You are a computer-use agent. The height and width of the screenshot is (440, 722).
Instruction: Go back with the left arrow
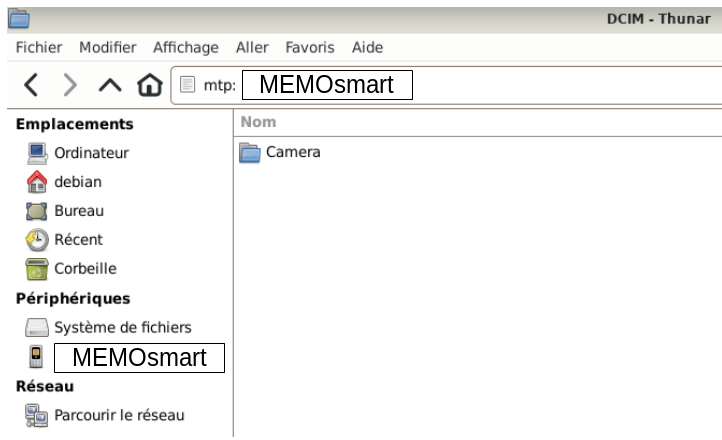tap(31, 85)
